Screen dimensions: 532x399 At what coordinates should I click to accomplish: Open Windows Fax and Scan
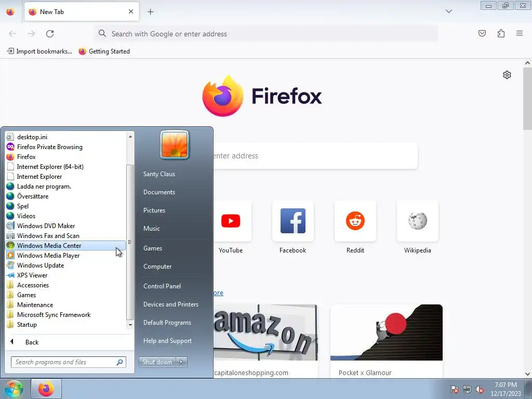(65, 235)
